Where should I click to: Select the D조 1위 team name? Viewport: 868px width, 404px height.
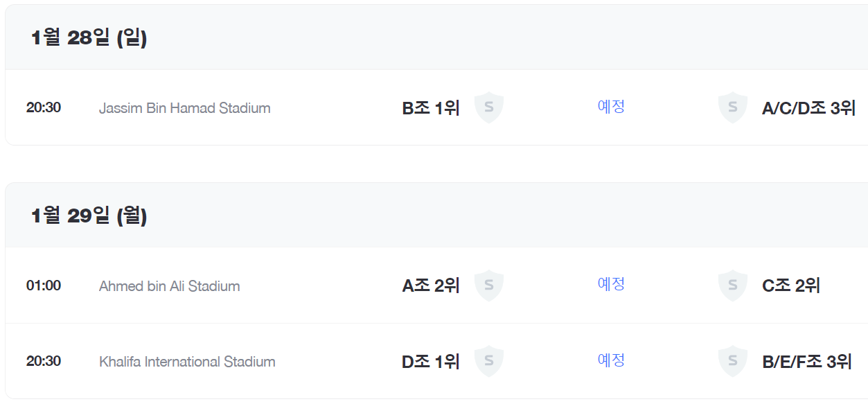coord(431,362)
